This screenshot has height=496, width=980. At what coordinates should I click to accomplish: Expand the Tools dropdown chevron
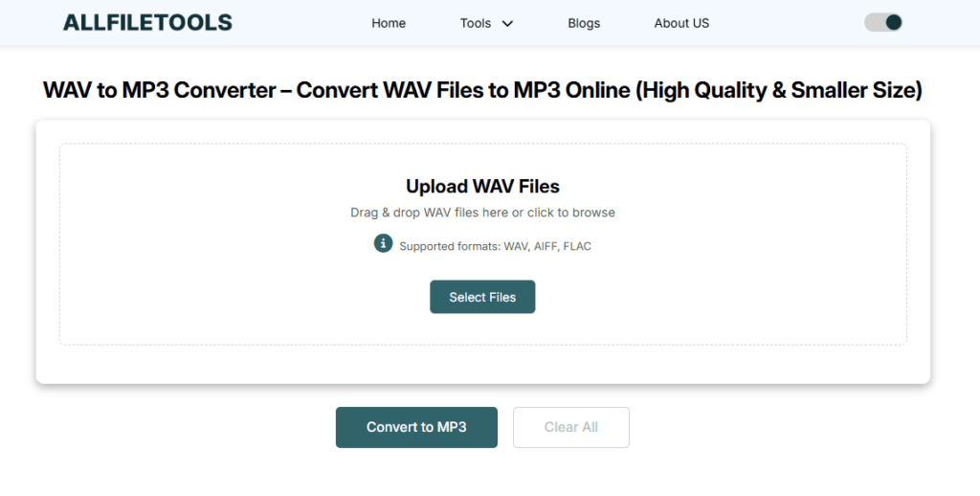(507, 24)
